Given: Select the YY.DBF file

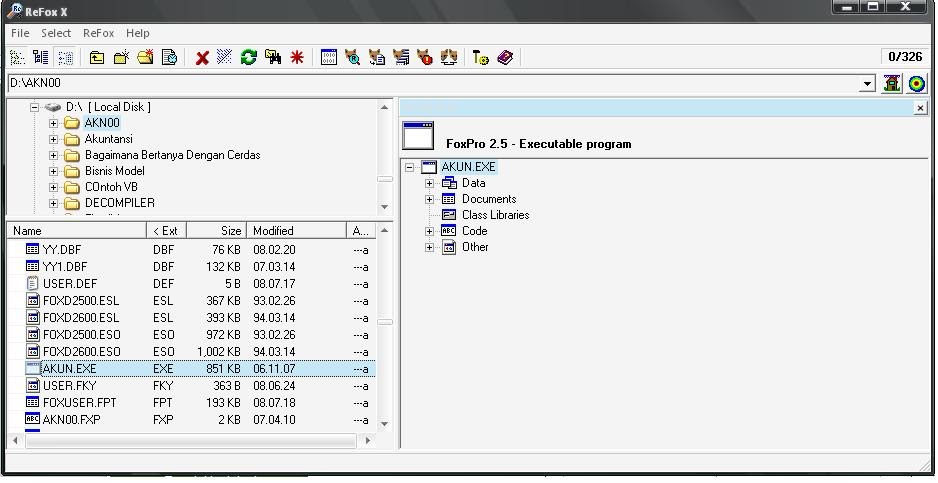Looking at the screenshot, I should pos(62,250).
